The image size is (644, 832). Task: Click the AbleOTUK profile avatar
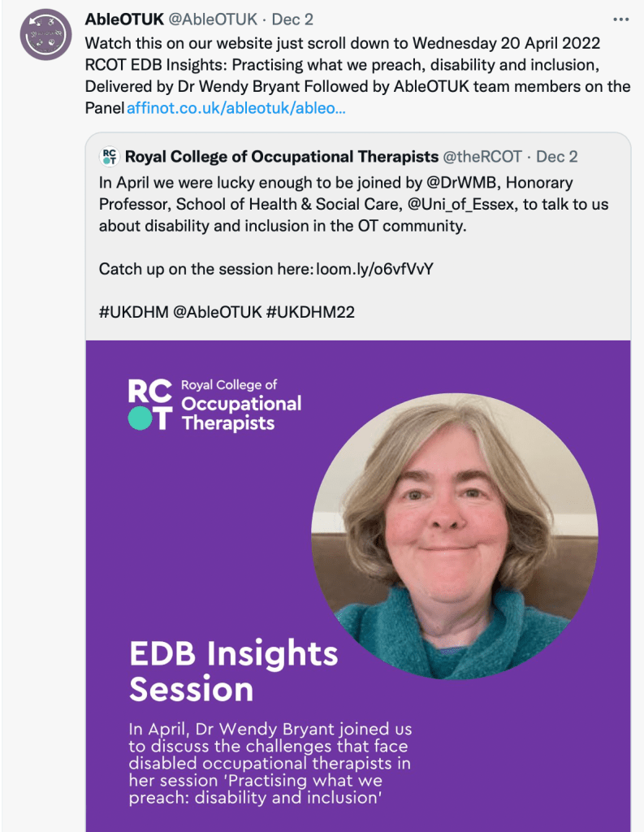(x=46, y=34)
